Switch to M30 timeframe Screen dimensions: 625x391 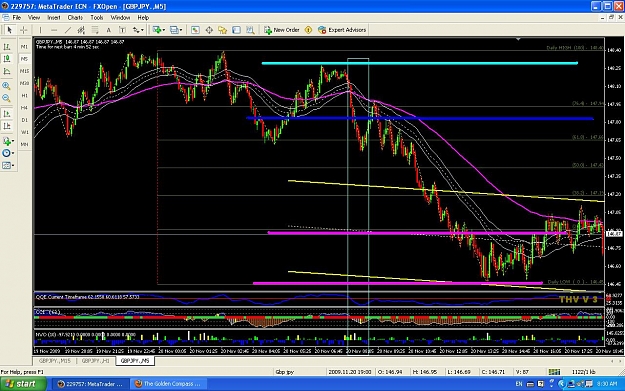(24, 83)
